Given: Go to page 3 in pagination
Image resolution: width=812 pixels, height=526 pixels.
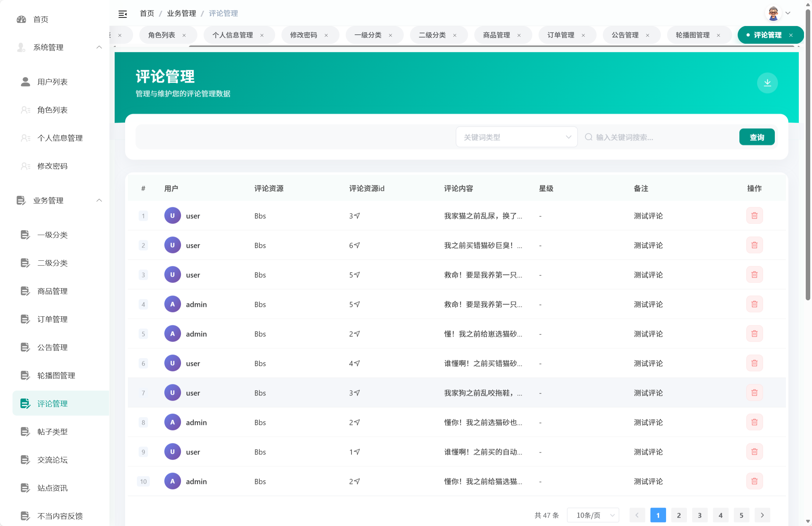Looking at the screenshot, I should (700, 515).
